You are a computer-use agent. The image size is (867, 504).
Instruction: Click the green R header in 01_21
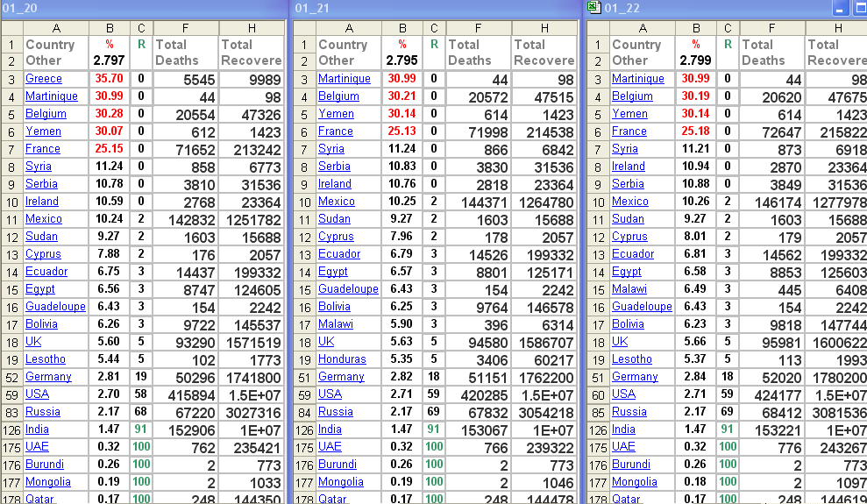(434, 44)
